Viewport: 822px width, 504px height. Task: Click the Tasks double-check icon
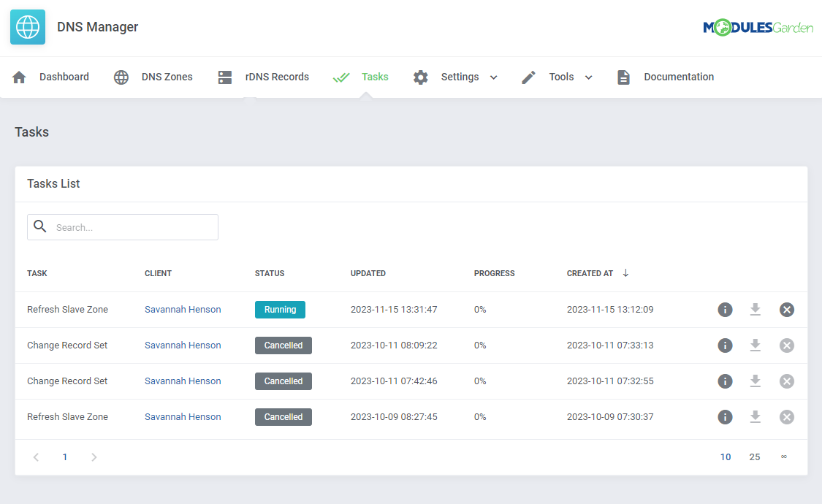341,77
